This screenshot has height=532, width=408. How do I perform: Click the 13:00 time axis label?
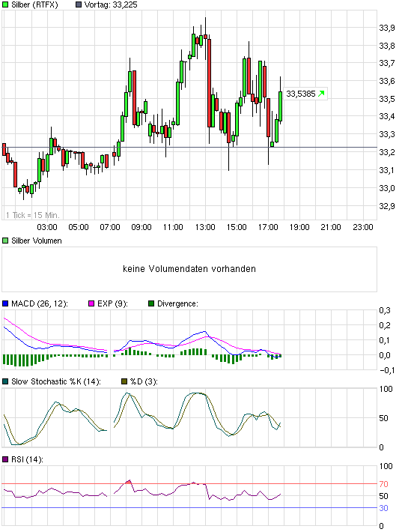pyautogui.click(x=205, y=227)
